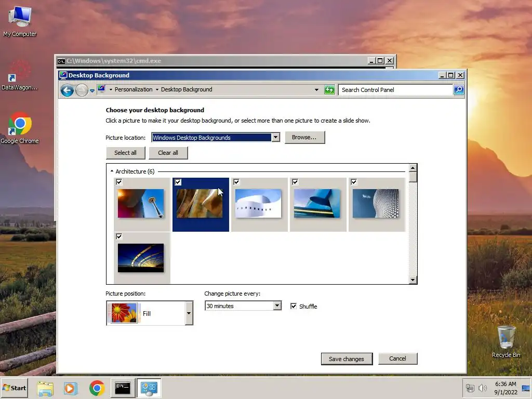Select the Recycle Bin desktop icon
The height and width of the screenshot is (399, 532).
tap(506, 342)
